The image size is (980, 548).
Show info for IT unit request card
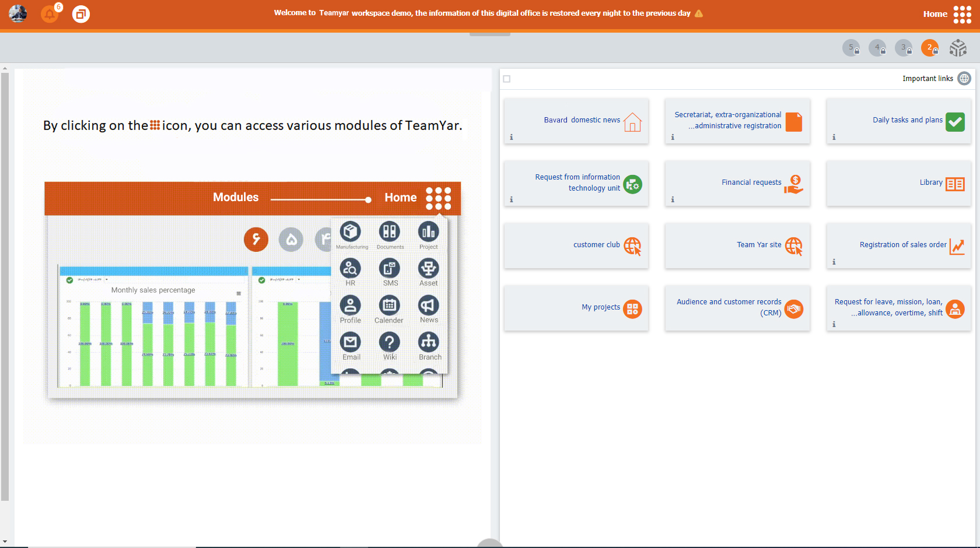pos(512,199)
